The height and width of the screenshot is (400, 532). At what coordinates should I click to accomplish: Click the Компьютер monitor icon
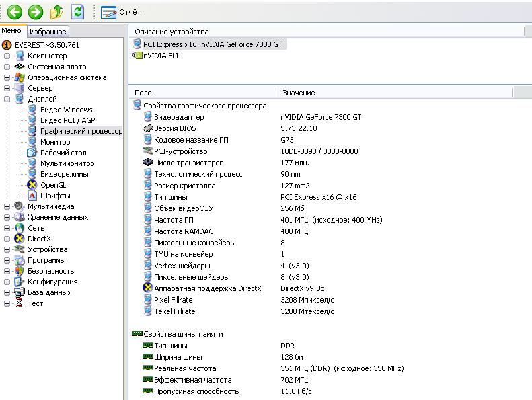[20, 56]
